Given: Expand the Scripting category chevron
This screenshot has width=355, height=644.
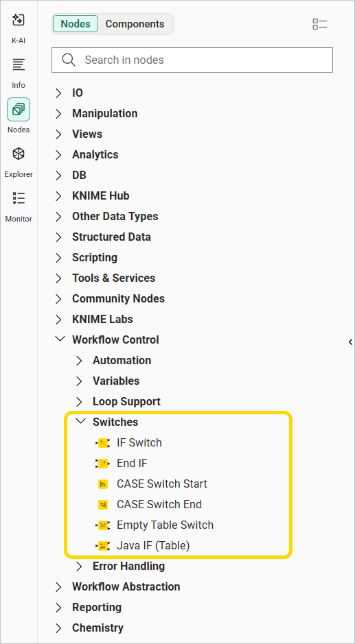Looking at the screenshot, I should point(58,257).
